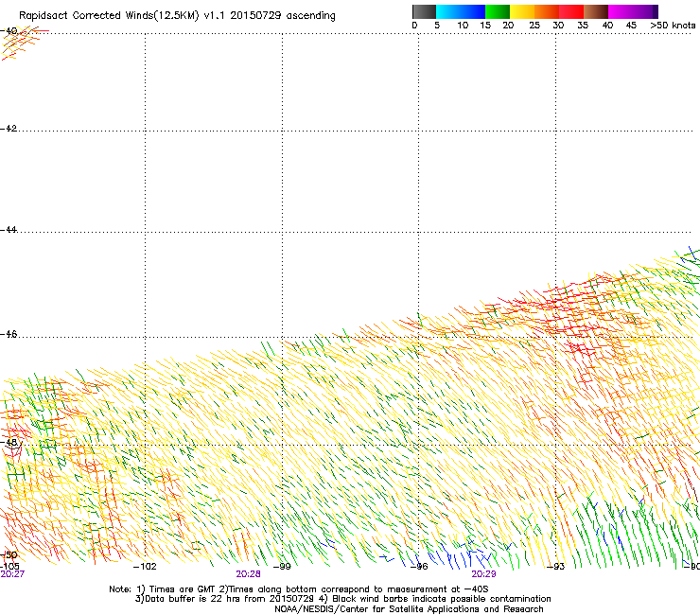
Task: Click the '10' legend tick label
Action: [463, 26]
